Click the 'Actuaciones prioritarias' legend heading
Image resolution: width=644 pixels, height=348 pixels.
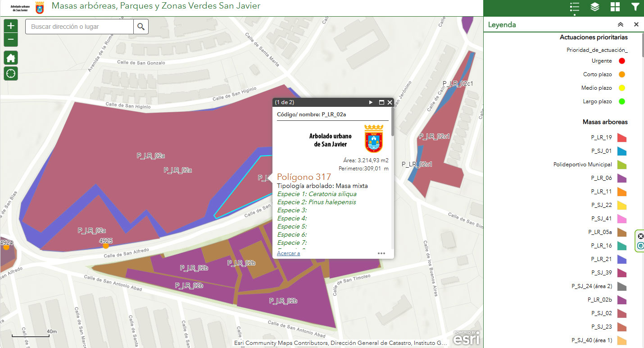[x=594, y=37]
